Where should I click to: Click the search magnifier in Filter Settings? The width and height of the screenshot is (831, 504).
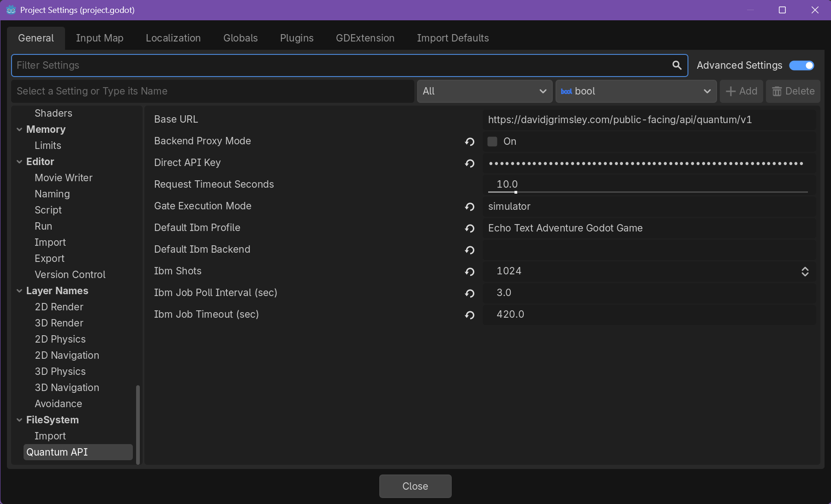[676, 65]
